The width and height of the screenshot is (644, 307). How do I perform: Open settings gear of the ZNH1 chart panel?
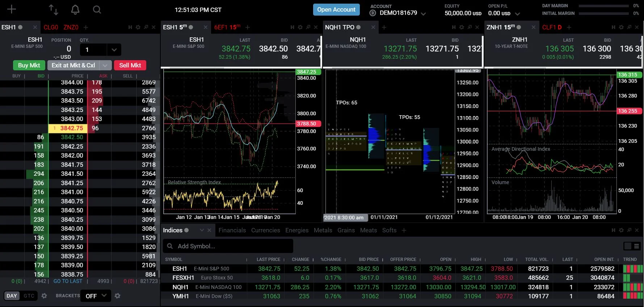pyautogui.click(x=621, y=27)
